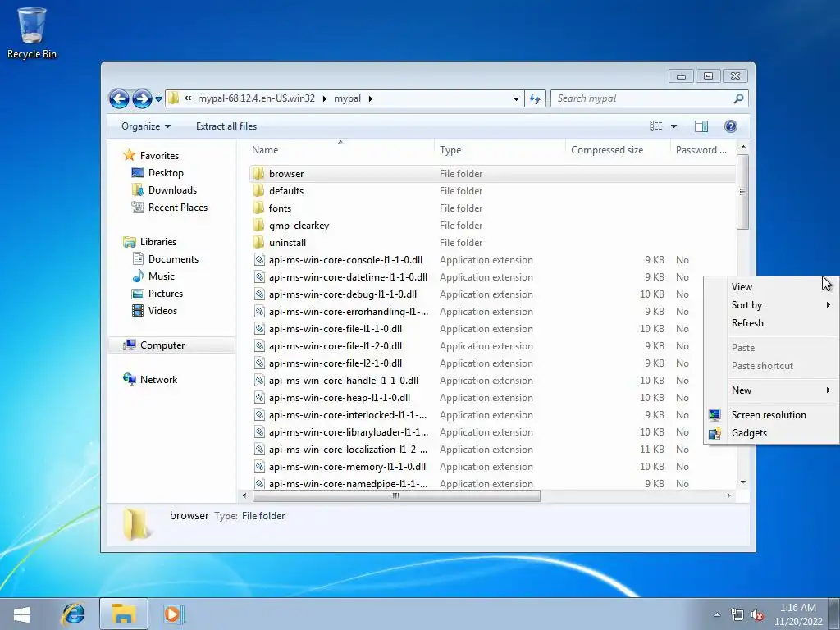Open Sort by submenu in context menu
The width and height of the screenshot is (840, 630).
(771, 305)
